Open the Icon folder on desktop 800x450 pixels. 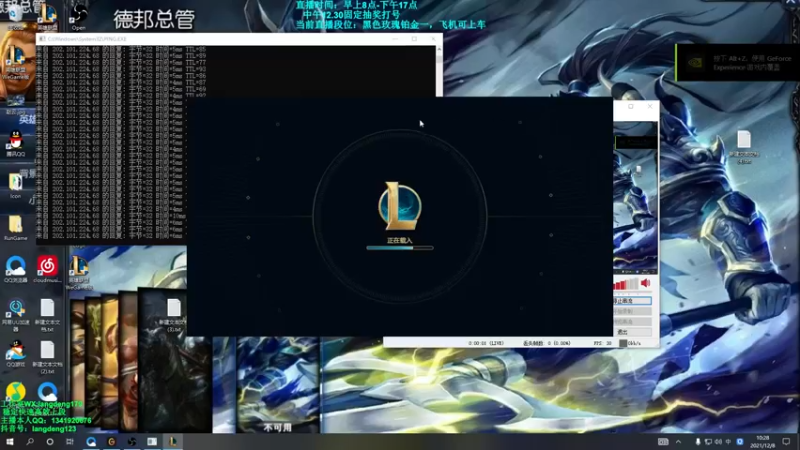pos(15,186)
